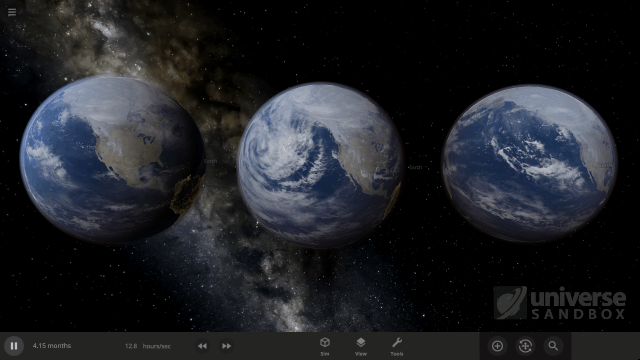The height and width of the screenshot is (360, 640).
Task: Click the Universe Sandbox logo watermark
Action: pos(560,303)
